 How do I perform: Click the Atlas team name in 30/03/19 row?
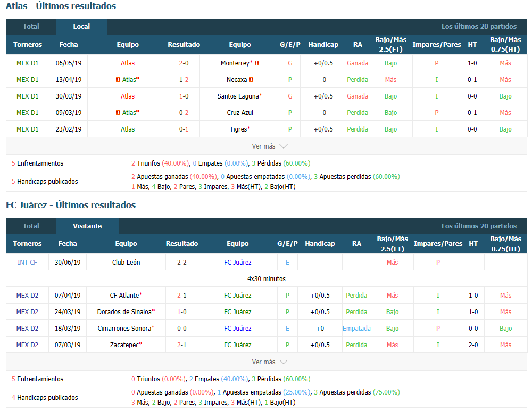[128, 96]
